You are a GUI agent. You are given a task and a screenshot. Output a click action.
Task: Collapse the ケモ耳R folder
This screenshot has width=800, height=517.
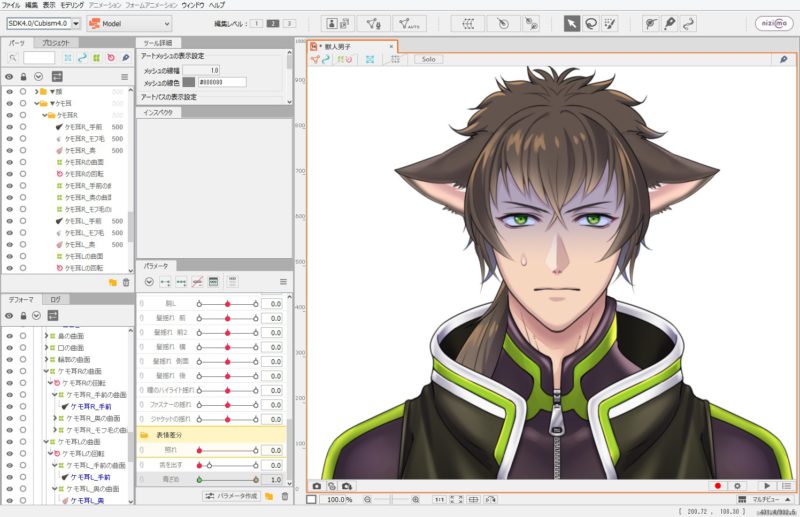click(44, 115)
